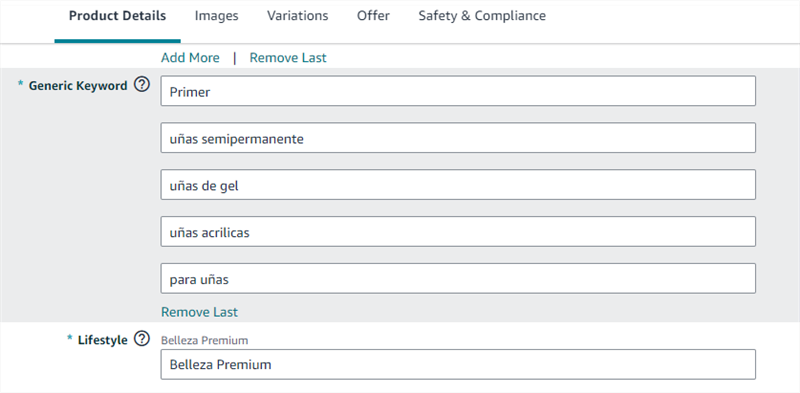Focus the keyword field containing Primer
The height and width of the screenshot is (393, 800).
(x=458, y=91)
